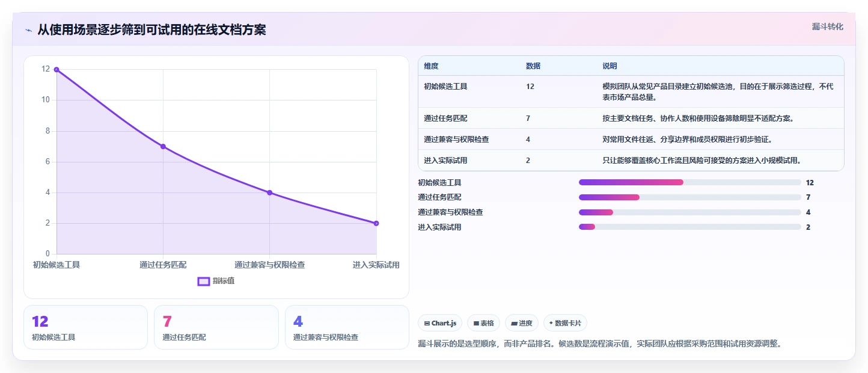
Task: Open the 初始候选工具 stat card showing 12
Action: tap(85, 327)
